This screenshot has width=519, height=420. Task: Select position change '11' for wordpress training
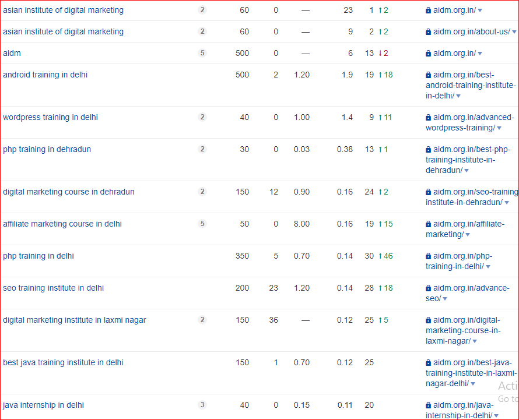click(x=385, y=118)
